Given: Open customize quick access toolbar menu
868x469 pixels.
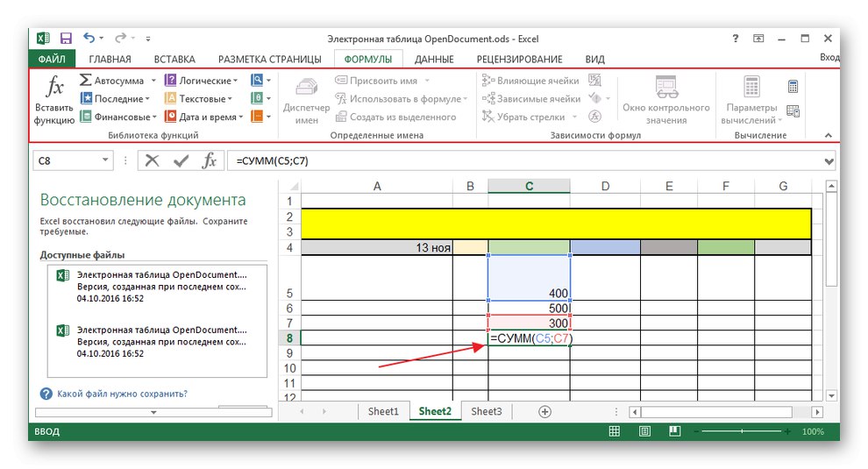Looking at the screenshot, I should 148,39.
